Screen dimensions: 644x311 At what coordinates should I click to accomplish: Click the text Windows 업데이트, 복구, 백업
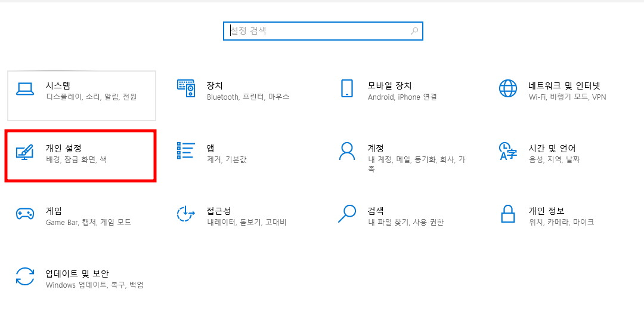point(94,285)
